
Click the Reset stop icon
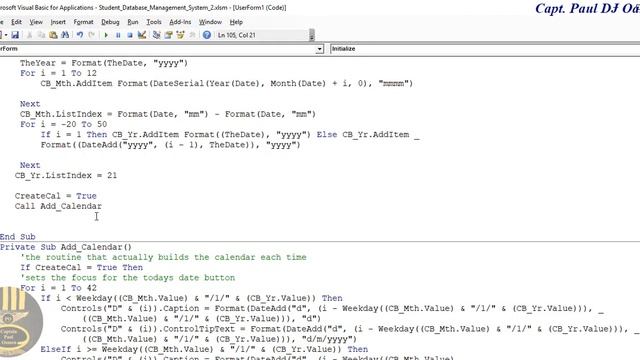pos(130,35)
